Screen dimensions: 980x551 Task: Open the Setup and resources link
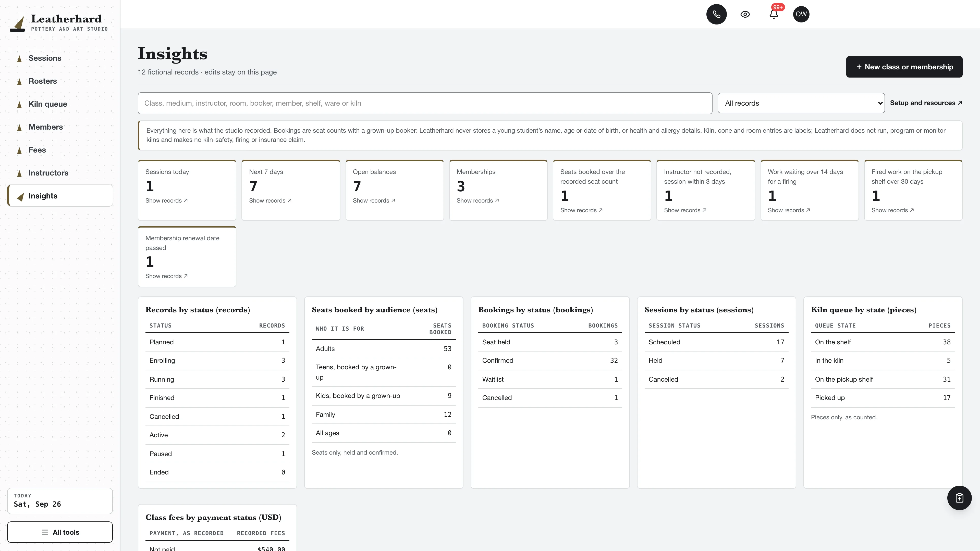coord(926,103)
